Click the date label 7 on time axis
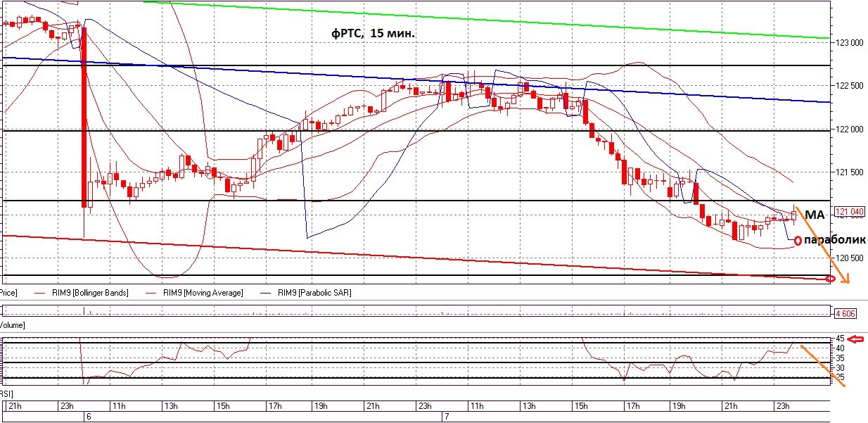Image resolution: width=868 pixels, height=423 pixels. pos(445,417)
